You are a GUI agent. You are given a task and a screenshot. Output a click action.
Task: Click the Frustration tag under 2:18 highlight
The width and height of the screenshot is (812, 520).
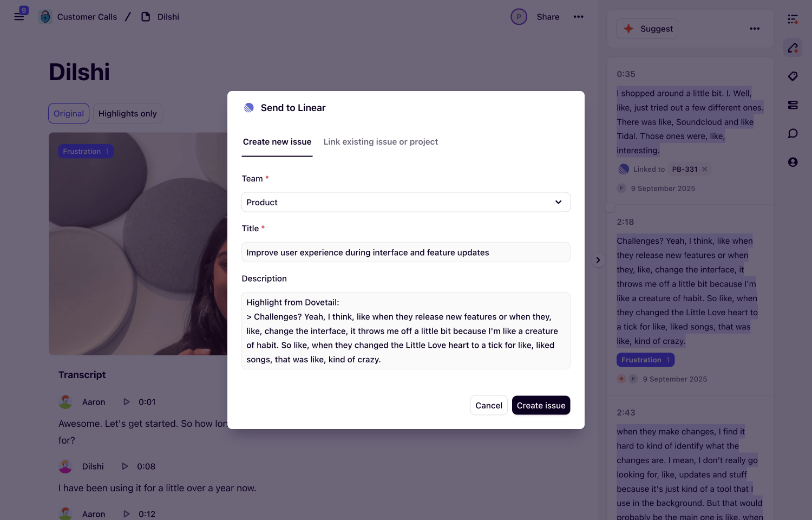pos(645,360)
